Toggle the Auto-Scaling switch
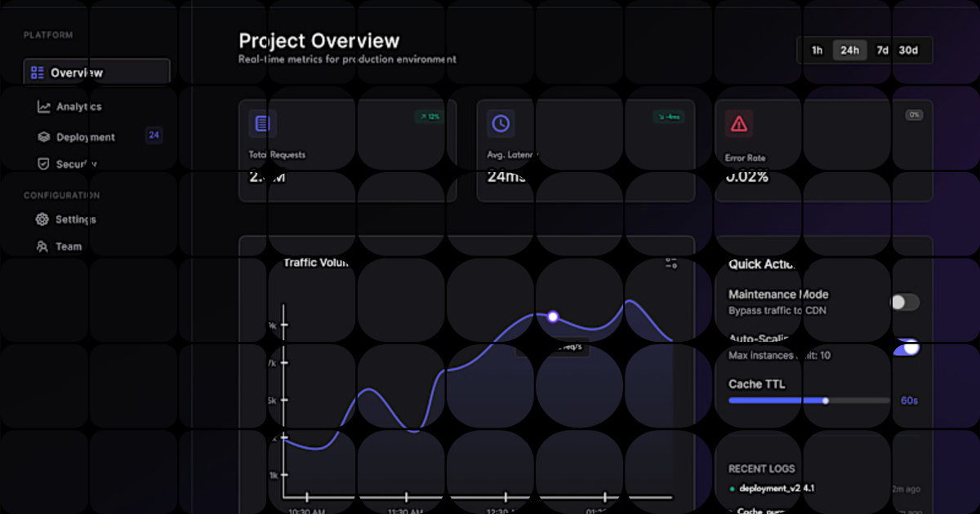 [x=906, y=348]
